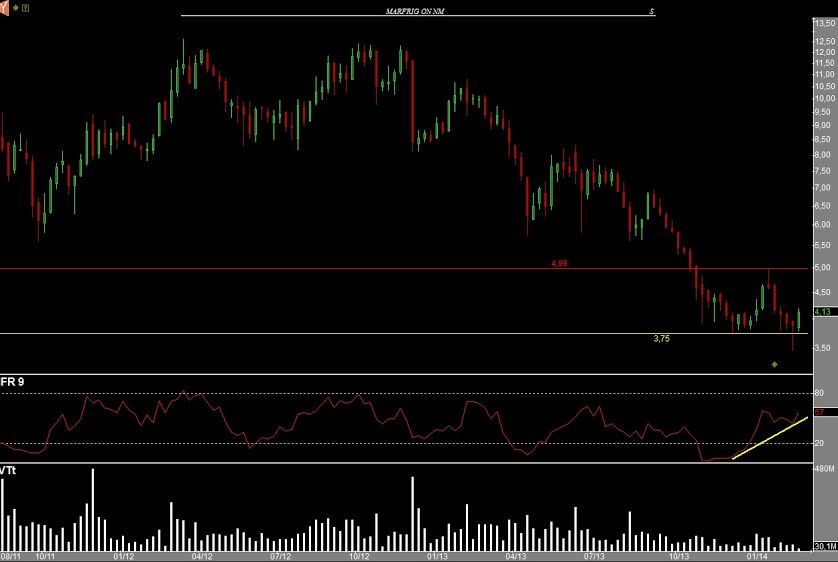Click the 480M volume scale label
838x562 pixels.
(x=824, y=469)
